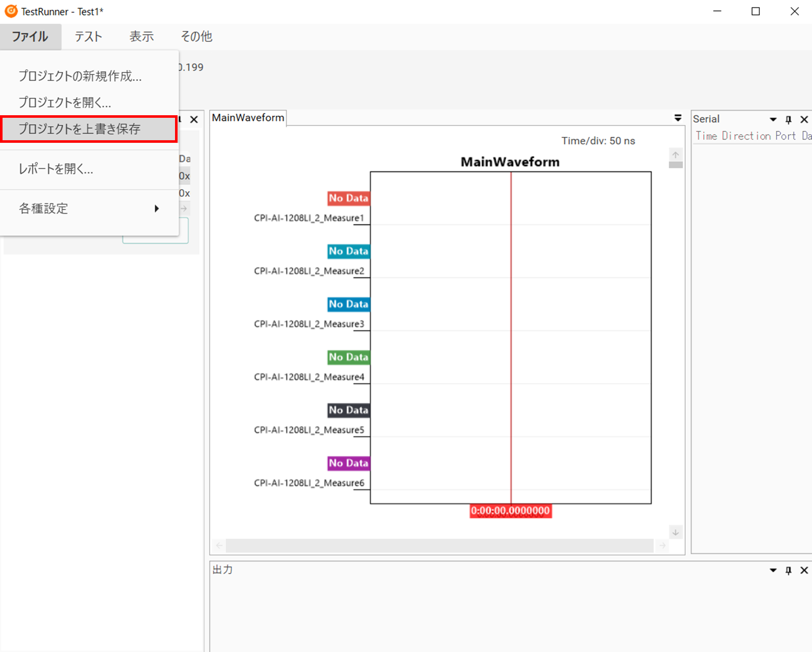
Task: Click the red No Data Measure1 label
Action: [348, 198]
